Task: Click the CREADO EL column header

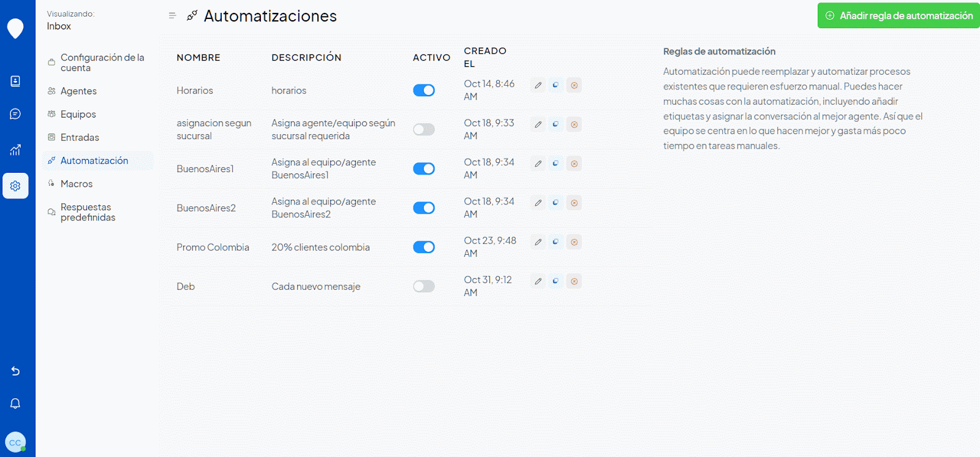Action: (x=485, y=57)
